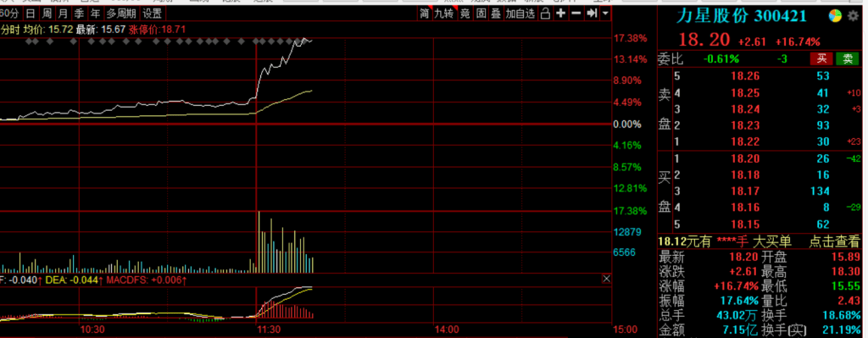Close the MACD indicator panel with X
868x338 pixels.
click(x=606, y=279)
